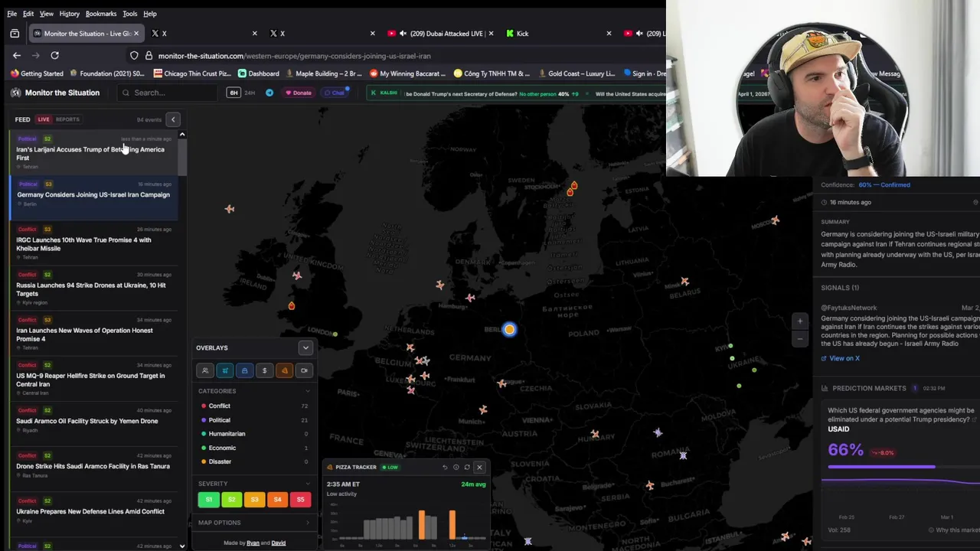This screenshot has width=980, height=551.
Task: Select the Berlin event marker on map
Action: [x=509, y=330]
